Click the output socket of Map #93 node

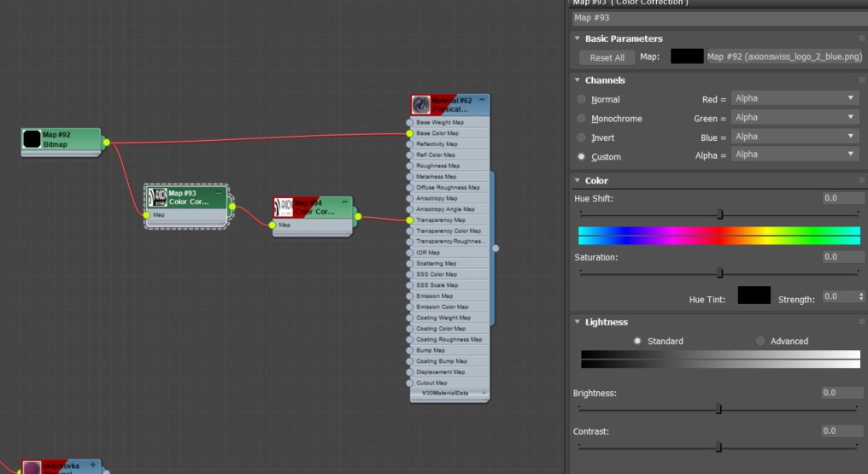232,207
